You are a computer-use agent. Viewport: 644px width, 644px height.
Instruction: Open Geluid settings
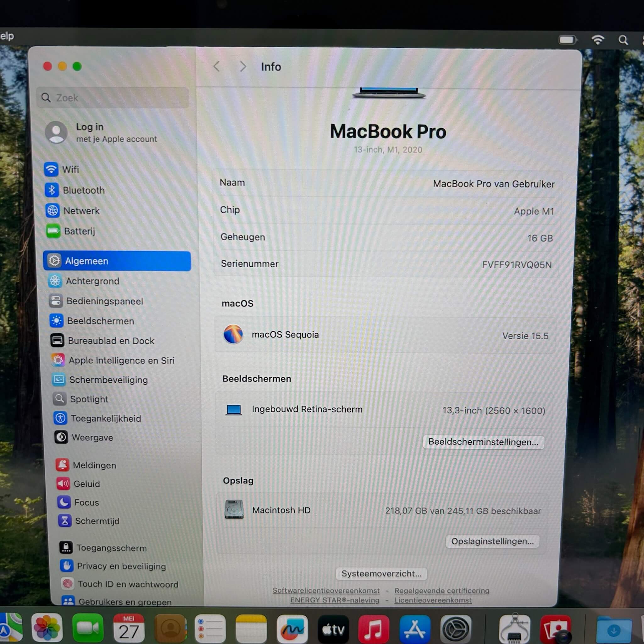pos(78,484)
